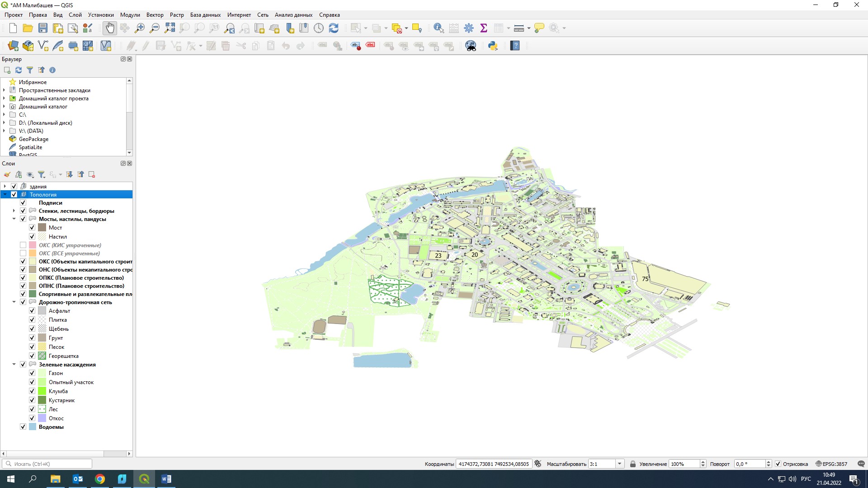This screenshot has height=488, width=868.
Task: Select the Pan Map hand tool
Action: (x=110, y=28)
